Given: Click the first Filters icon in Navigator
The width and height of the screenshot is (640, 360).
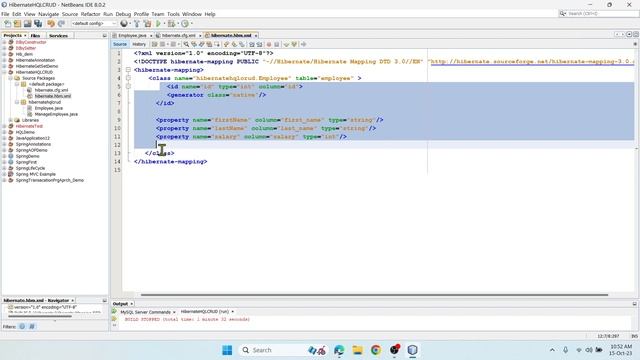Looking at the screenshot, I should (22, 327).
